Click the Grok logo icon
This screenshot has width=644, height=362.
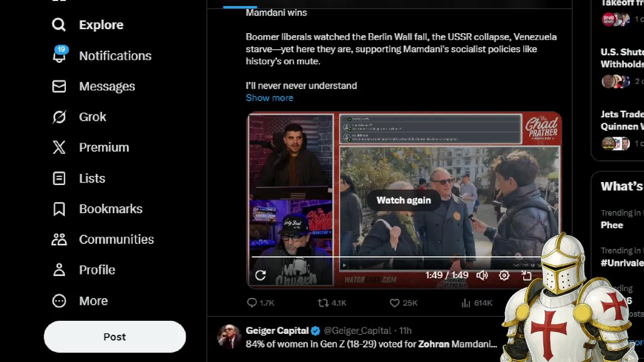point(59,117)
